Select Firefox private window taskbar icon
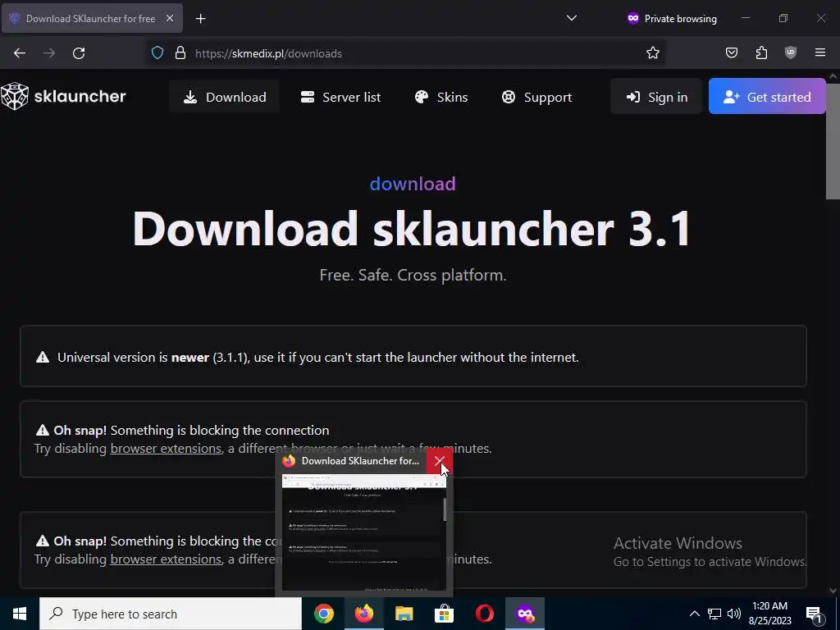840x630 pixels. (525, 614)
